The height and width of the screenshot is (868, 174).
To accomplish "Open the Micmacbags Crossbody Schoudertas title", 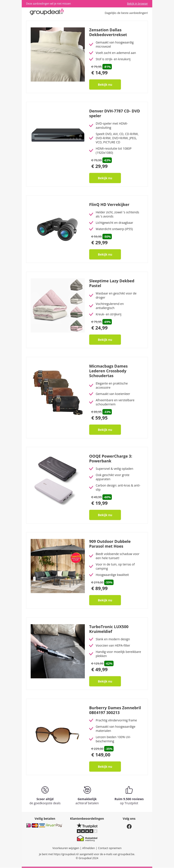I will 108,371.
